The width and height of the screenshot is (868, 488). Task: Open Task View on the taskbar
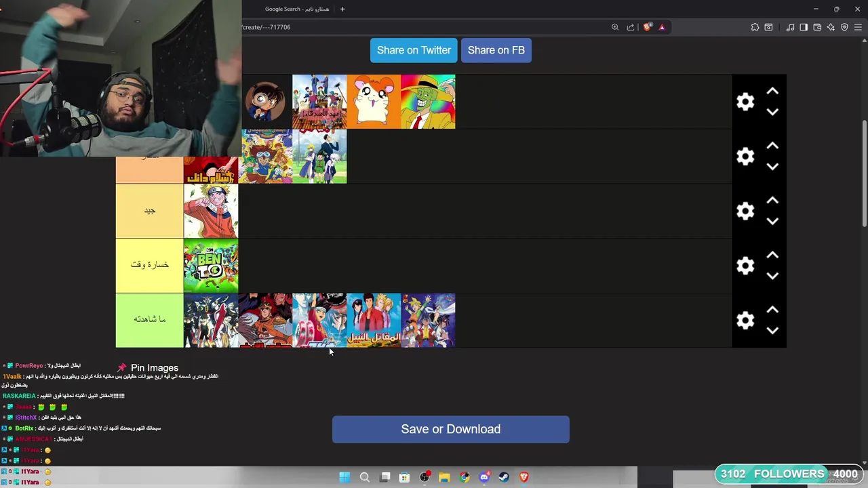tap(384, 477)
